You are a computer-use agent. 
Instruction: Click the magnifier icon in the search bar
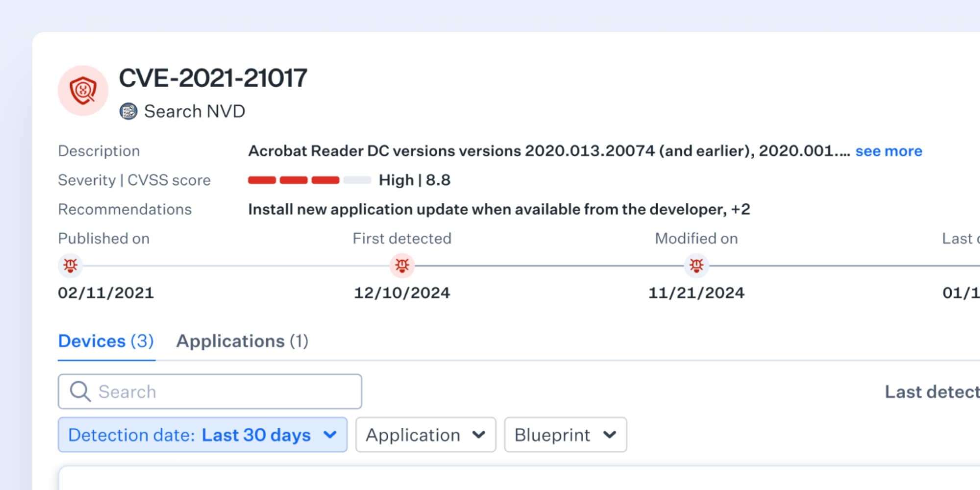81,391
